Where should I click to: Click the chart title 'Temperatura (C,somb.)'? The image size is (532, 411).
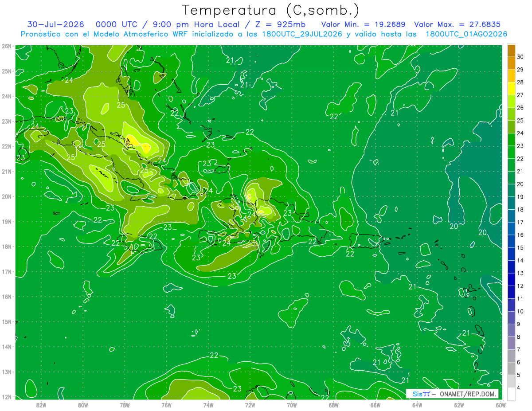coord(270,10)
